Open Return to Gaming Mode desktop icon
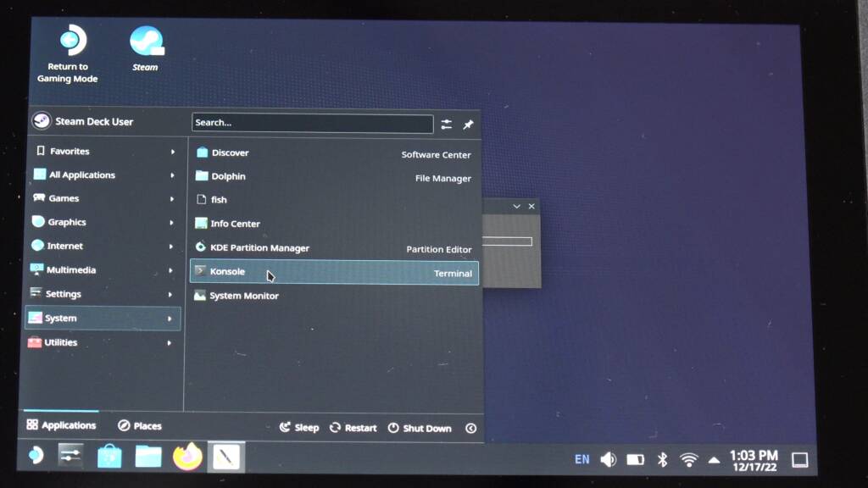This screenshot has width=868, height=488. pos(69,53)
